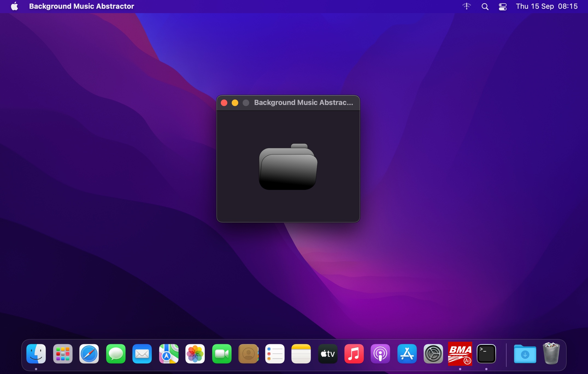Open Notes from the Dock

(x=301, y=354)
